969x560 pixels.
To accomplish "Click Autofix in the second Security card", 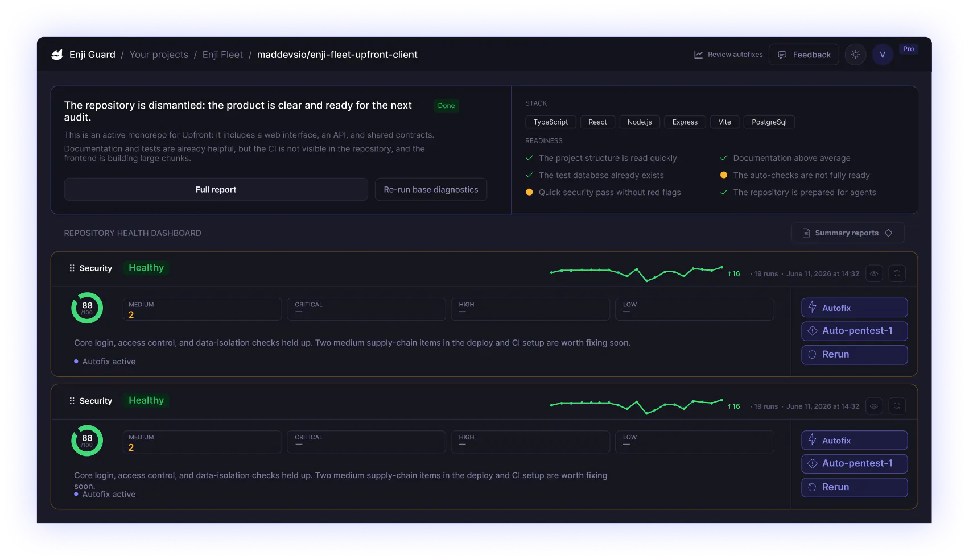I will click(854, 440).
